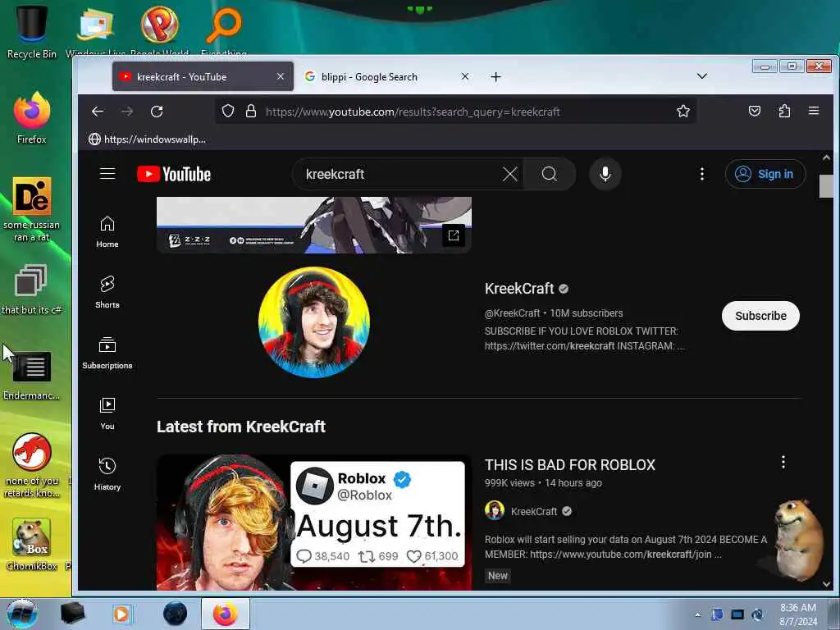Select 'some russian ran a rat' desktop icon
This screenshot has height=630, width=840.
[x=32, y=210]
